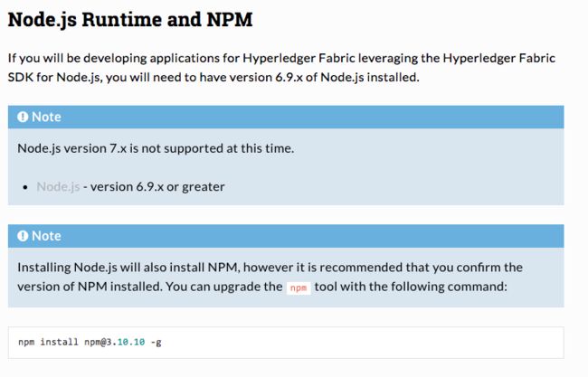Click the first Note title label
This screenshot has width=588, height=377.
pyautogui.click(x=46, y=117)
